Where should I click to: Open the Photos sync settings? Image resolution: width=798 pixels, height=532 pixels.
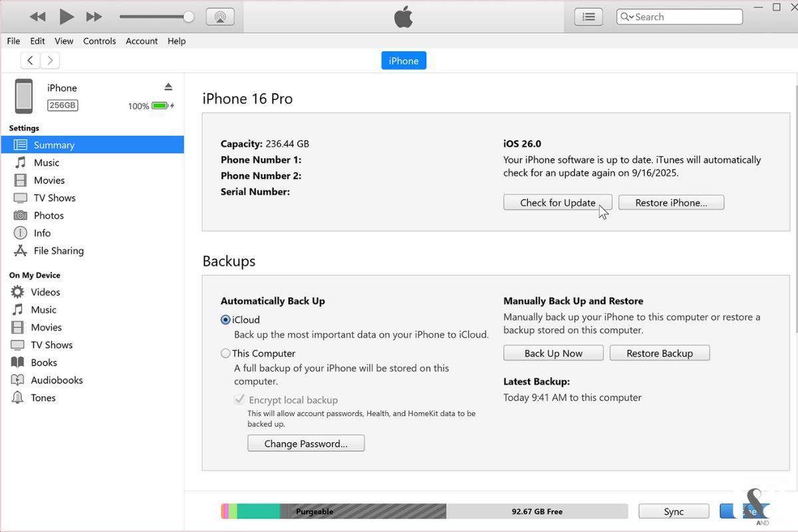point(48,215)
